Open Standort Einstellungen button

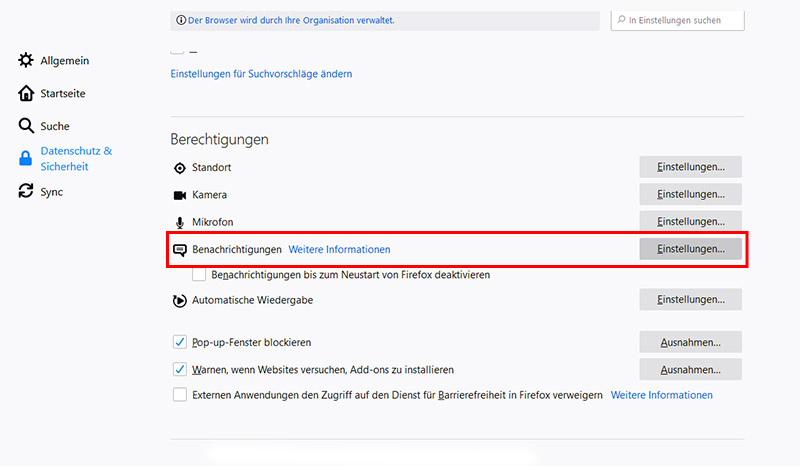690,167
